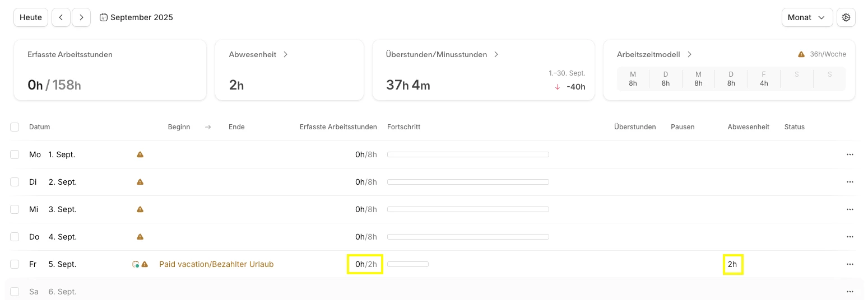Click the Heute button
The height and width of the screenshot is (300, 868).
[31, 17]
